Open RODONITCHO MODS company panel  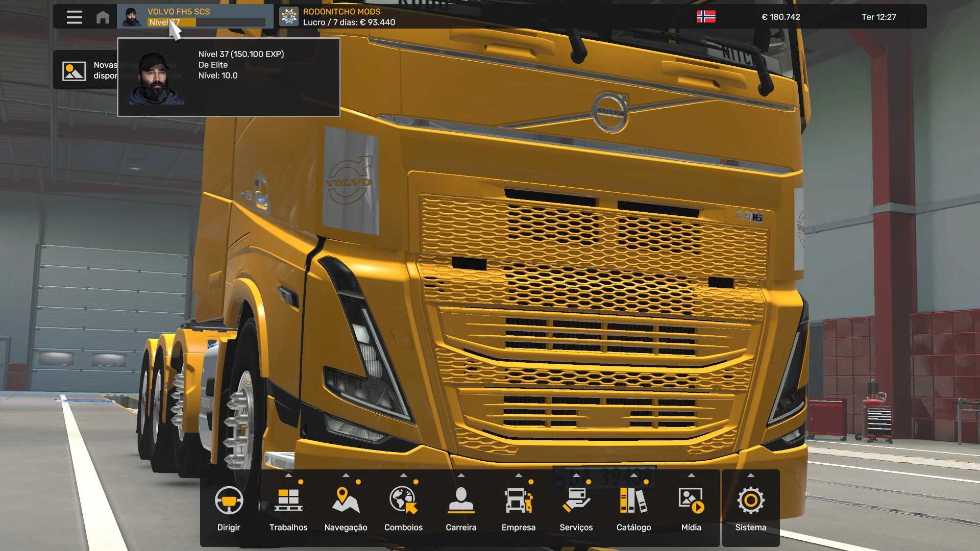[x=337, y=17]
